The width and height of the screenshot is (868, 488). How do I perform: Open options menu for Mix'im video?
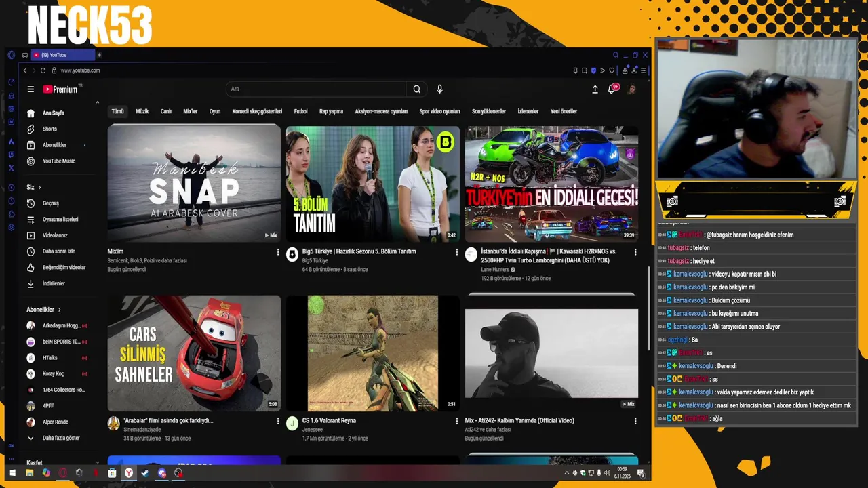(x=277, y=252)
